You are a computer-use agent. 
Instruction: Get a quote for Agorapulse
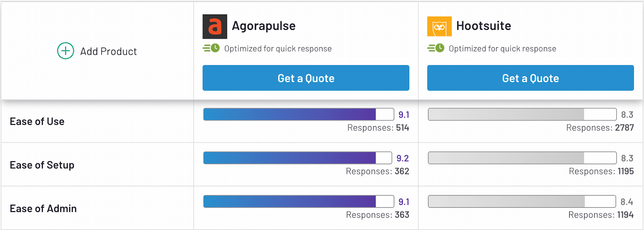tap(306, 78)
